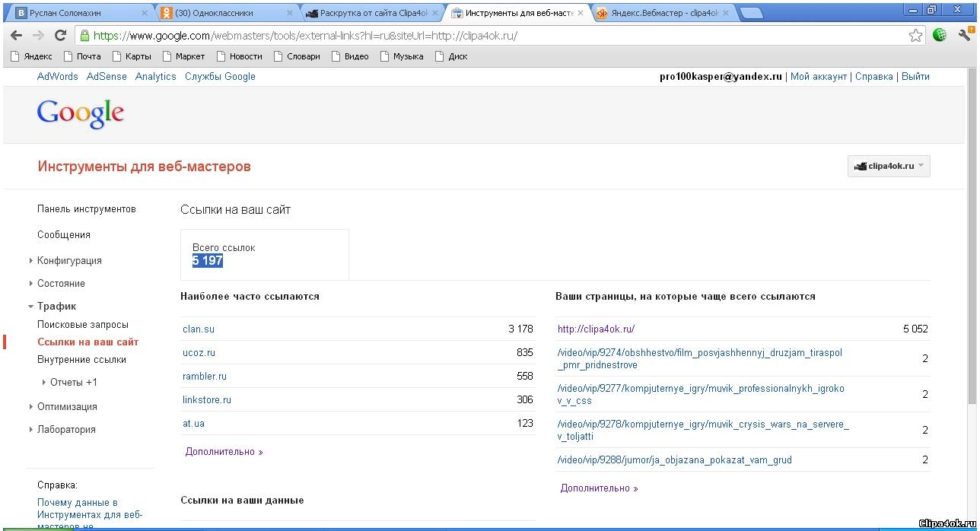The image size is (980, 531).
Task: Open the Почта bookmark
Action: [x=82, y=56]
